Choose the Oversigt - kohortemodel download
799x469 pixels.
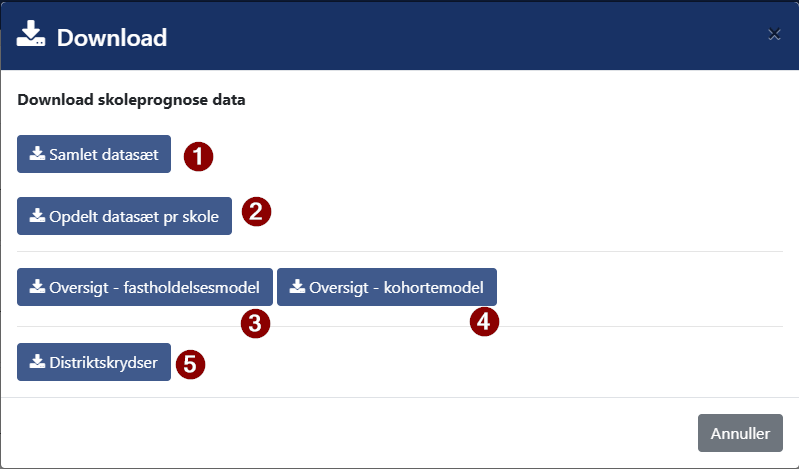tap(386, 287)
